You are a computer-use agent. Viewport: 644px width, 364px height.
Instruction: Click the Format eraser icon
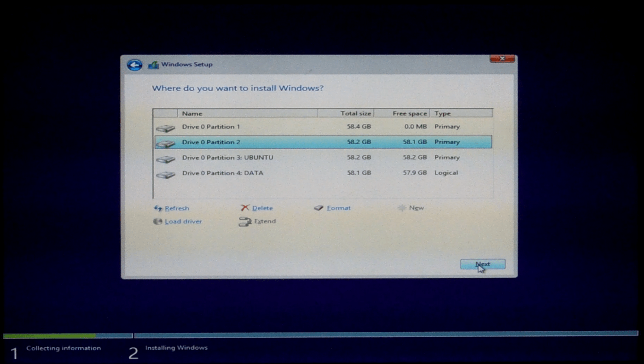(x=319, y=208)
